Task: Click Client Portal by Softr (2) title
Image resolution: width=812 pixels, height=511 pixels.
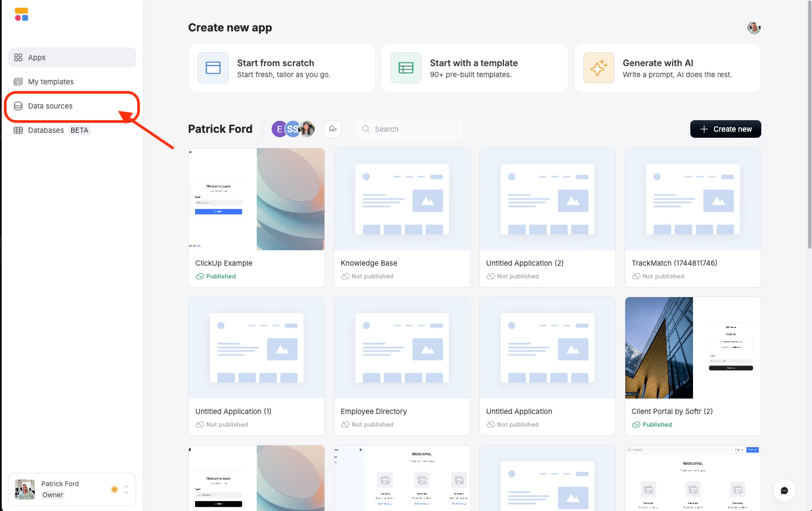Action: 672,411
